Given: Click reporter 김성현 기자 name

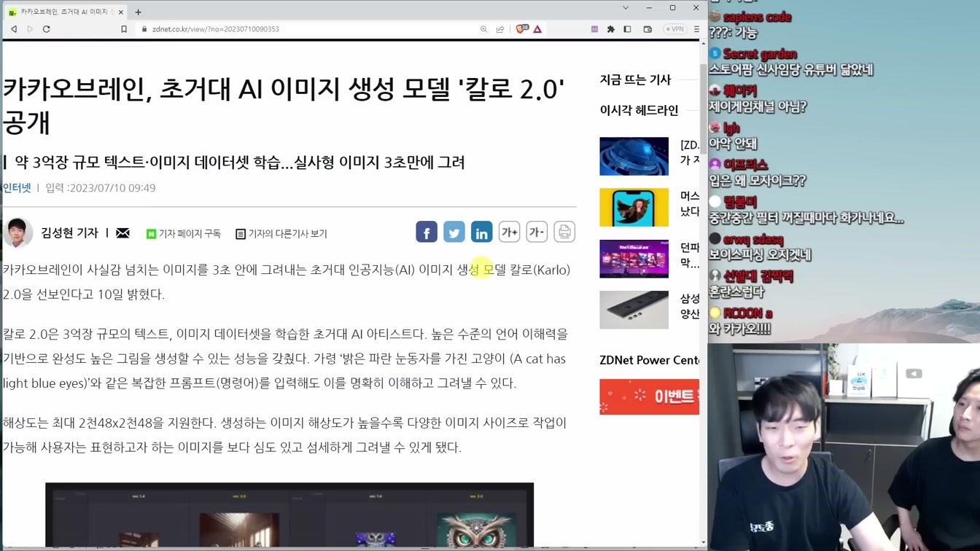Looking at the screenshot, I should point(69,232).
